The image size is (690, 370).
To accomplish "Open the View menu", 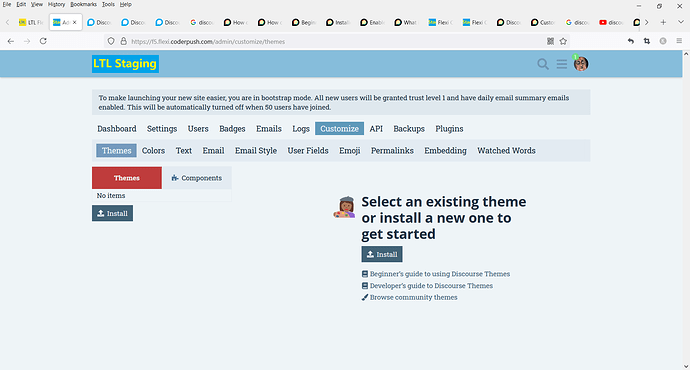I will pyautogui.click(x=37, y=4).
